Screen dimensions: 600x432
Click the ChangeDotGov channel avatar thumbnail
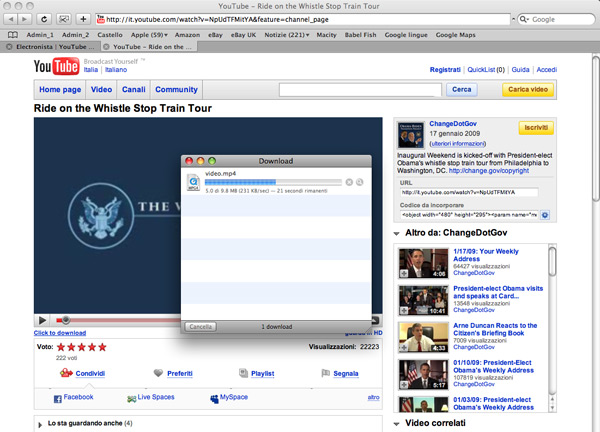coord(411,135)
